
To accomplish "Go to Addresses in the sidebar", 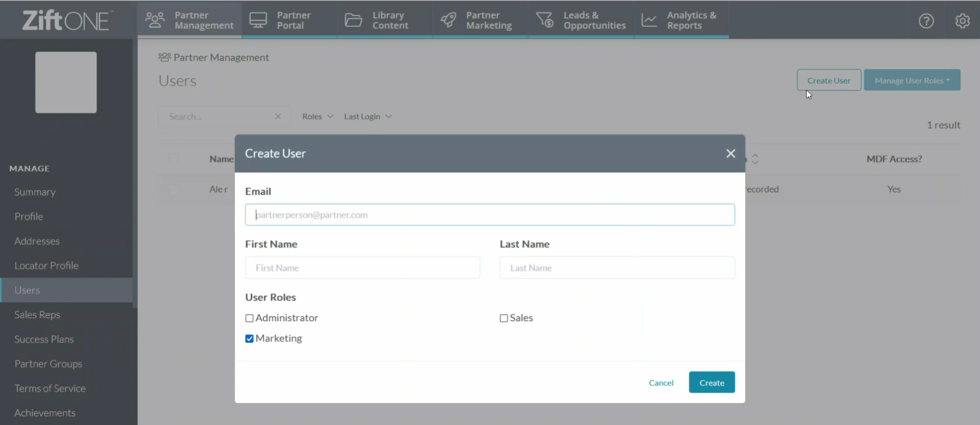I will click(x=37, y=241).
